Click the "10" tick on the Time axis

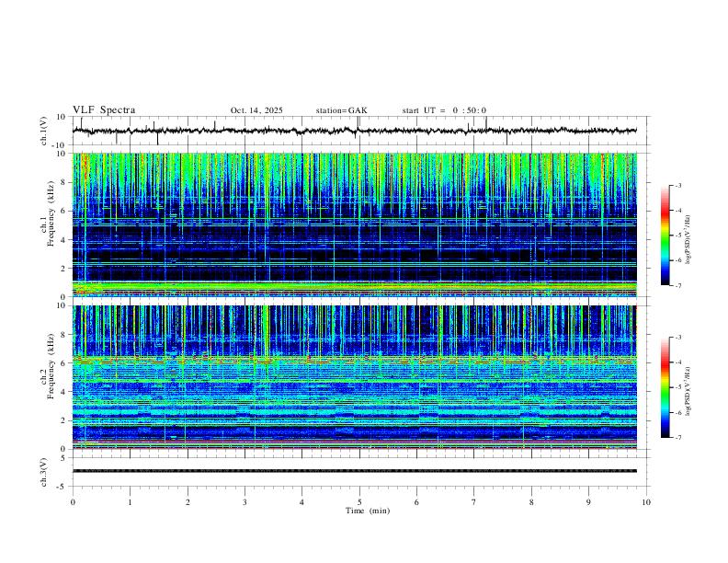pyautogui.click(x=646, y=502)
